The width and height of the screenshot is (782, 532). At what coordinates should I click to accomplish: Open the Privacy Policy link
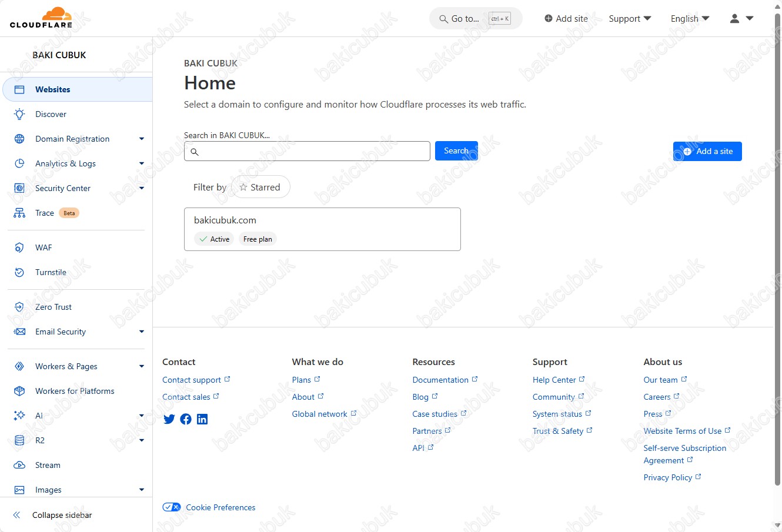672,477
